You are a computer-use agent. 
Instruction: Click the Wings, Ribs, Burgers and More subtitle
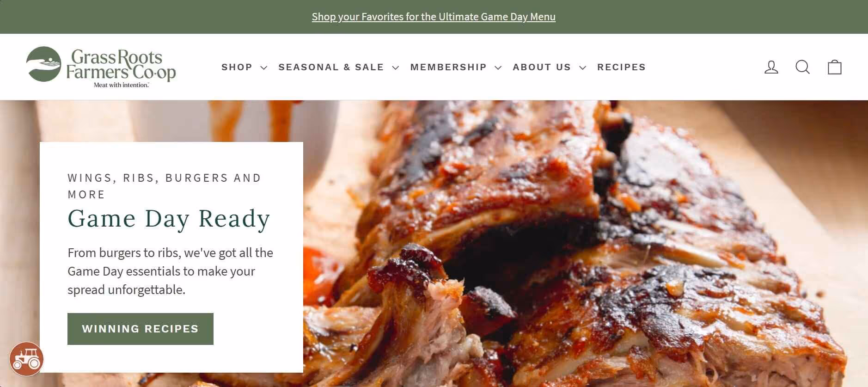(x=164, y=186)
